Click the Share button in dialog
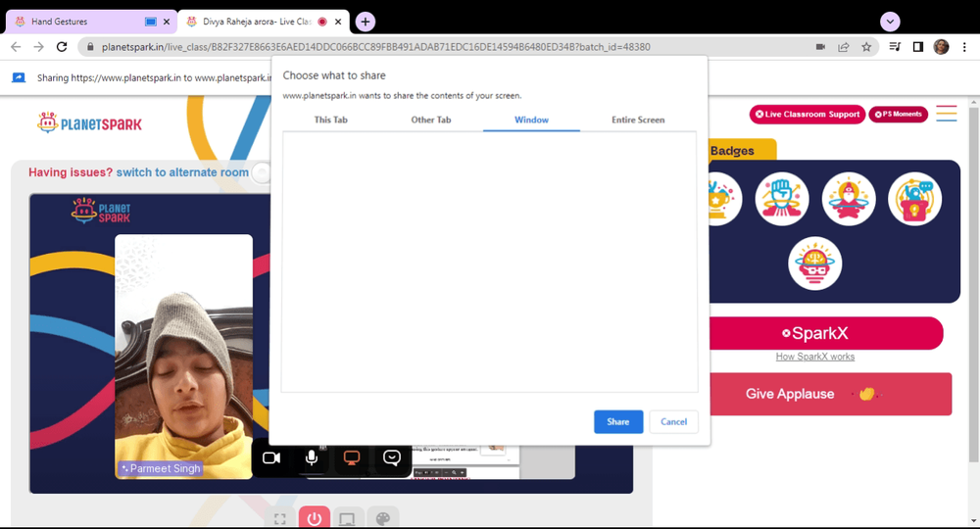This screenshot has width=980, height=529. click(618, 421)
